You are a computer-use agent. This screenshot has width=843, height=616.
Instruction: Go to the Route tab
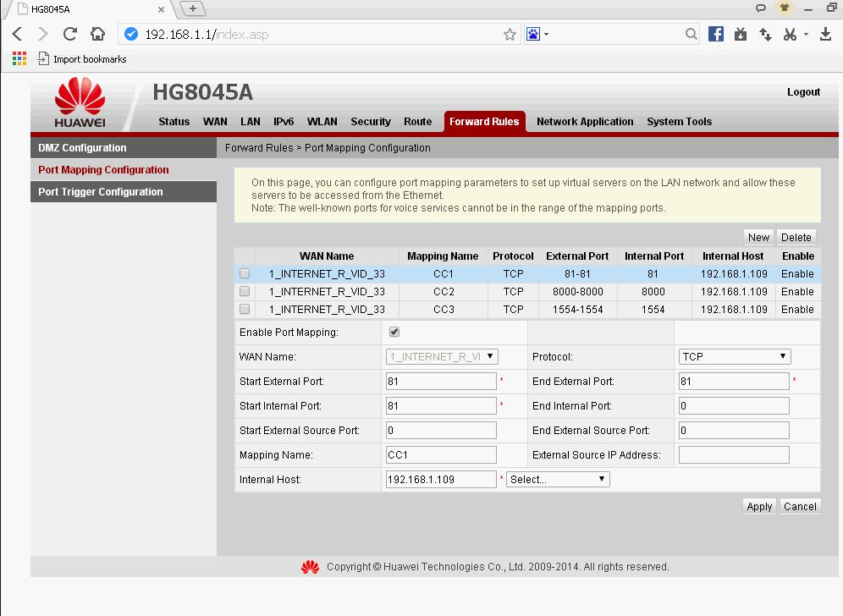tap(418, 122)
